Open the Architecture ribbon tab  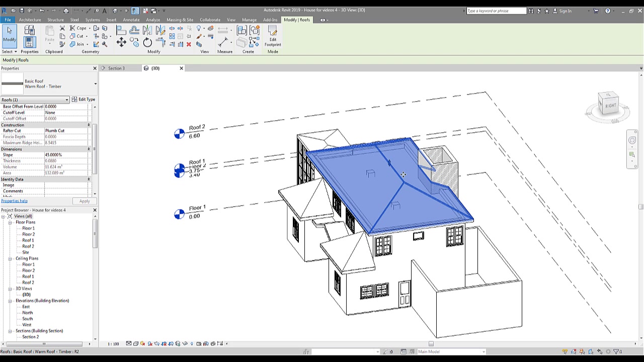30,20
